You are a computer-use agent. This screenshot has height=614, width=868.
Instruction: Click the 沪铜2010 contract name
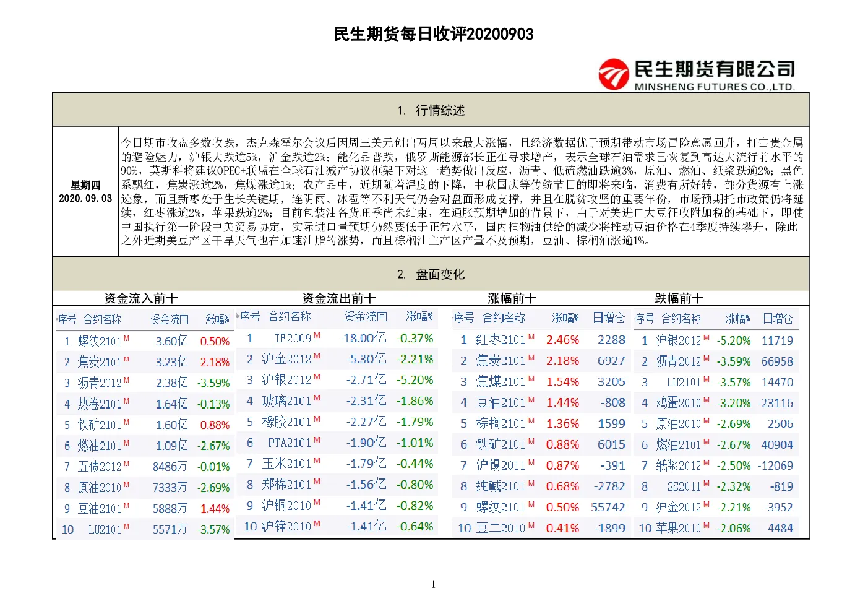point(286,506)
